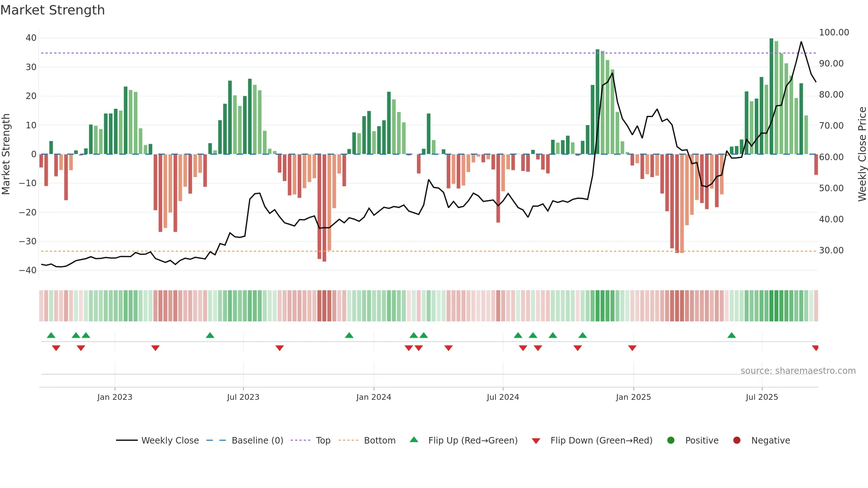Click the source: sharemaestro.com text
868x488 pixels.
(798, 371)
